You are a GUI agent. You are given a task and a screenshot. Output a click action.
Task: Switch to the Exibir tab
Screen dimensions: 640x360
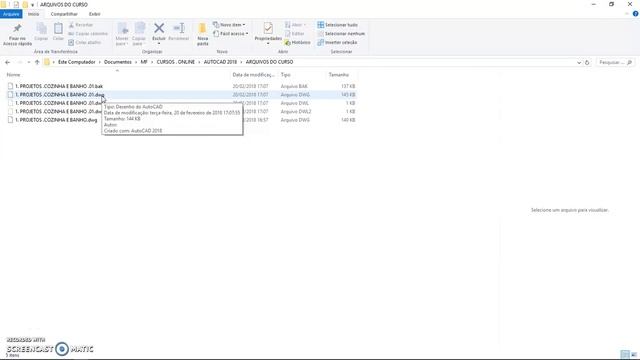[95, 14]
